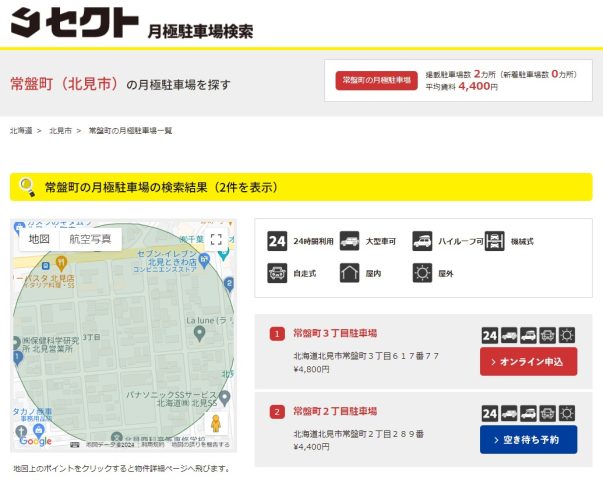Click the large-car icon for 常盤町2丁目駐車場

click(509, 413)
